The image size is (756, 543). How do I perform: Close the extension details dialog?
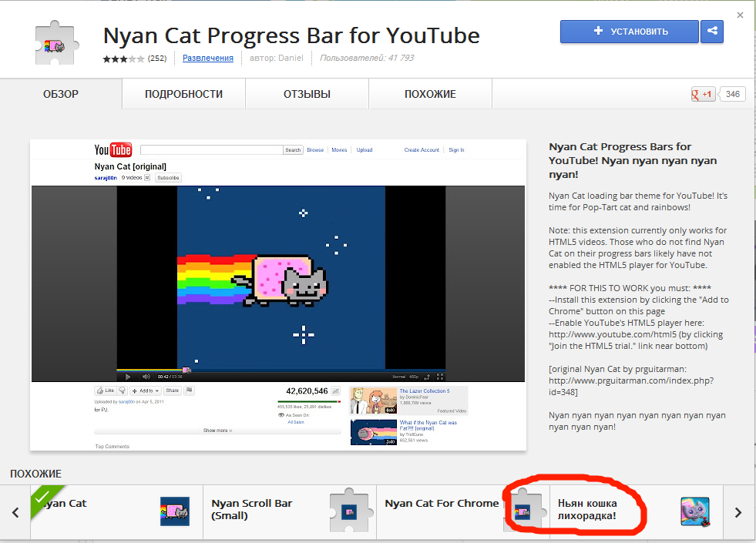740,15
